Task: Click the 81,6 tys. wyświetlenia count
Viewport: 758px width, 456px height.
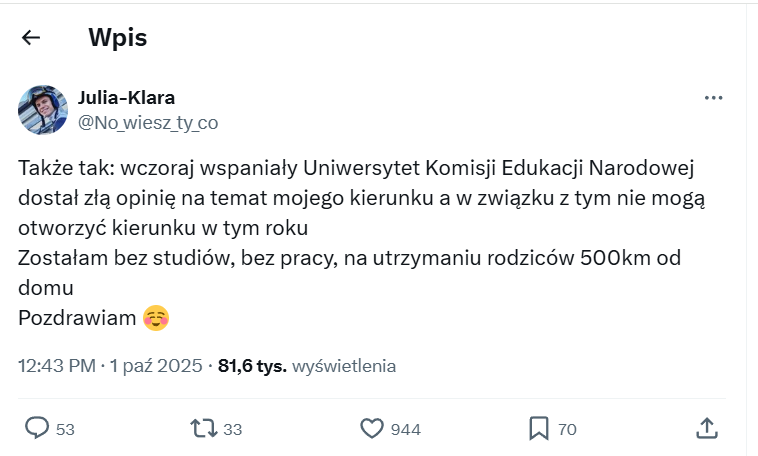Action: [307, 366]
